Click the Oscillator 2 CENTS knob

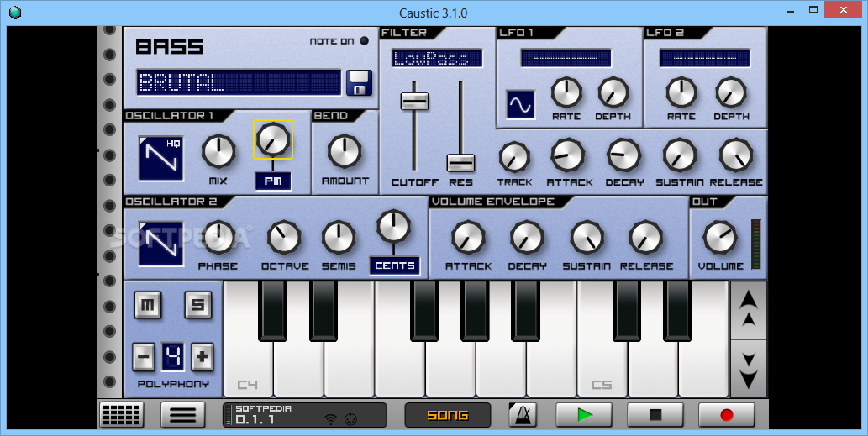point(393,226)
